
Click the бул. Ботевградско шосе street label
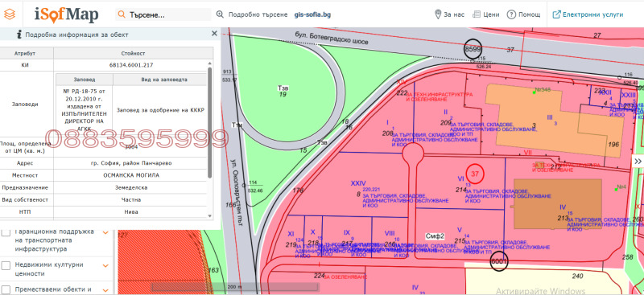(332, 38)
